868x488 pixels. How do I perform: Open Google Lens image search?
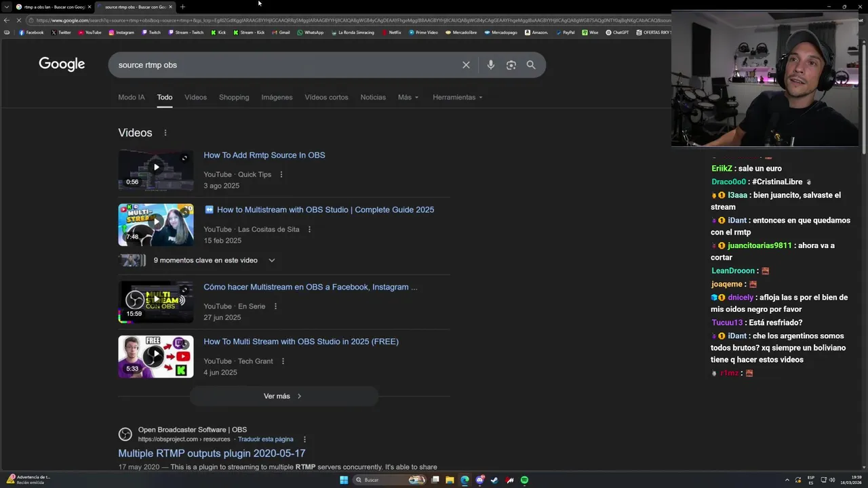[511, 65]
